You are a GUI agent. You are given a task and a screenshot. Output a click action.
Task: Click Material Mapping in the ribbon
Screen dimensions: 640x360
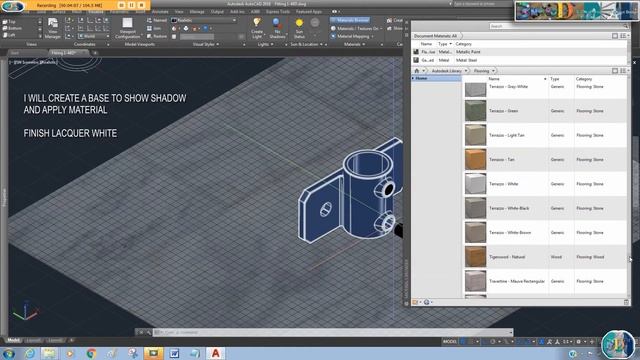pyautogui.click(x=353, y=36)
